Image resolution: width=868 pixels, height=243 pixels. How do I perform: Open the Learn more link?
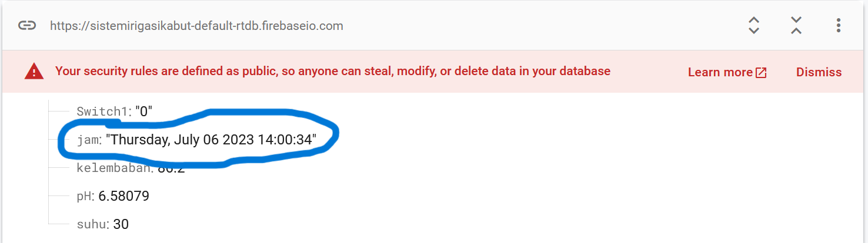click(x=720, y=72)
